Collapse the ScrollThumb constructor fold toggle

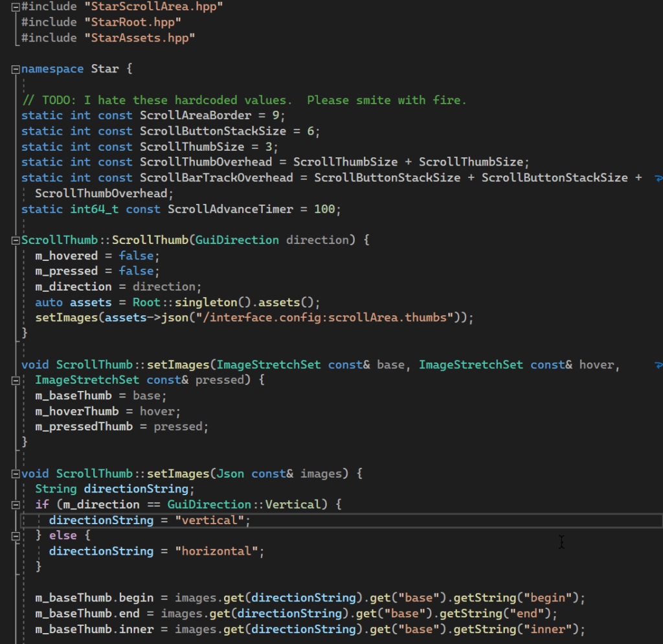click(16, 240)
